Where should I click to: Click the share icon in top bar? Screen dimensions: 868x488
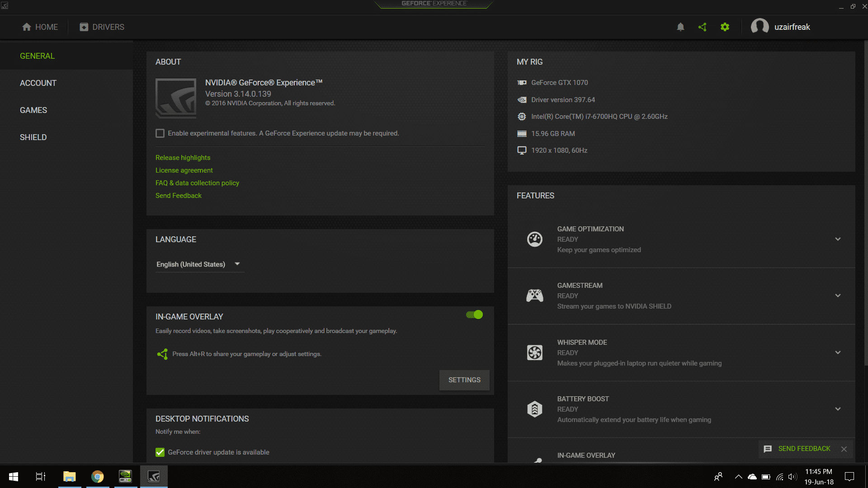coord(702,27)
